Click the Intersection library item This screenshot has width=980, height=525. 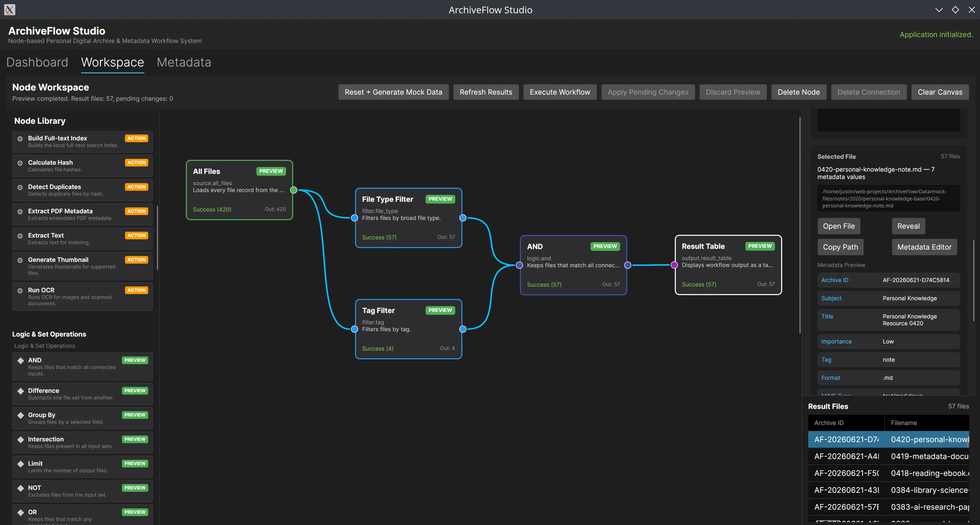(82, 442)
